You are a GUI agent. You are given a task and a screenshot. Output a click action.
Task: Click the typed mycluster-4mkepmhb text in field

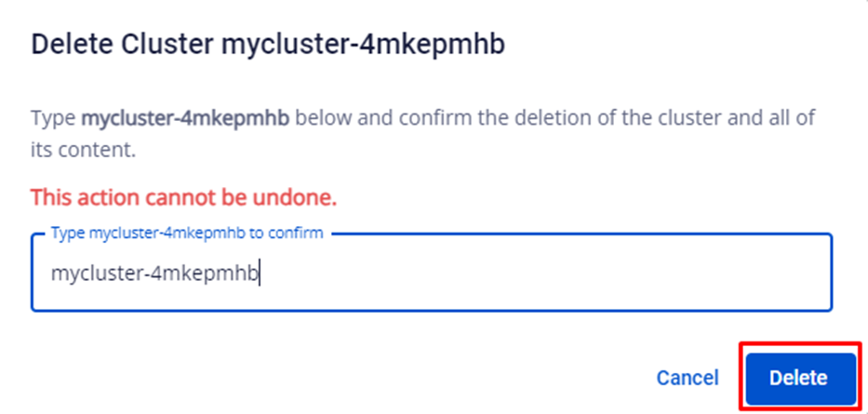(154, 274)
